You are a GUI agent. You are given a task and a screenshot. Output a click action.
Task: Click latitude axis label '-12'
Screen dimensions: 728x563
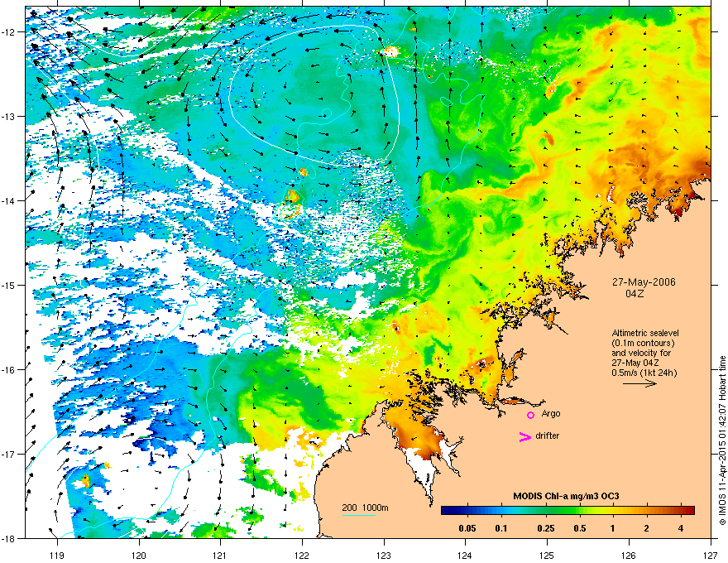pyautogui.click(x=8, y=32)
